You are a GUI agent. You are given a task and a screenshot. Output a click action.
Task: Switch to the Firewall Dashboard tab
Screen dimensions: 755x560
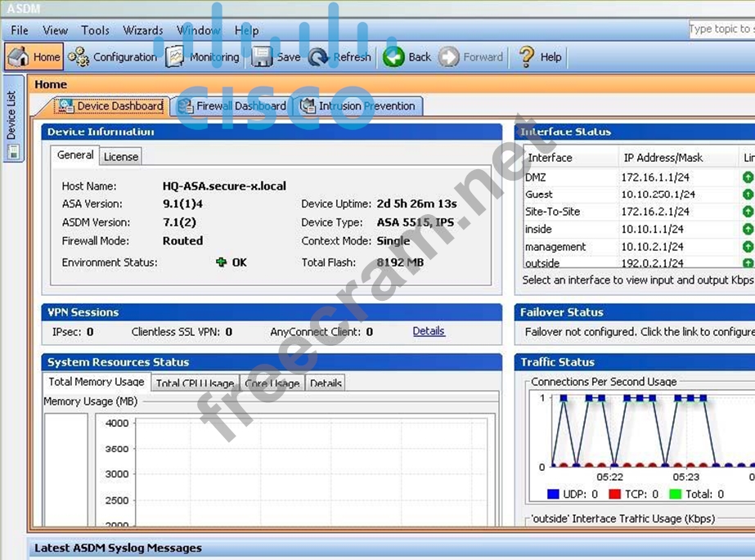click(x=232, y=106)
